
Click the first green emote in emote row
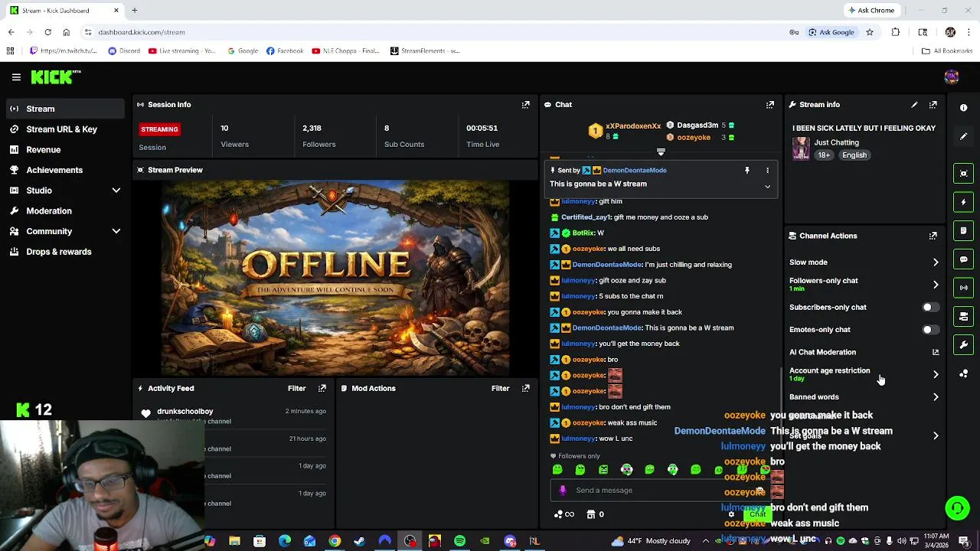(x=557, y=470)
